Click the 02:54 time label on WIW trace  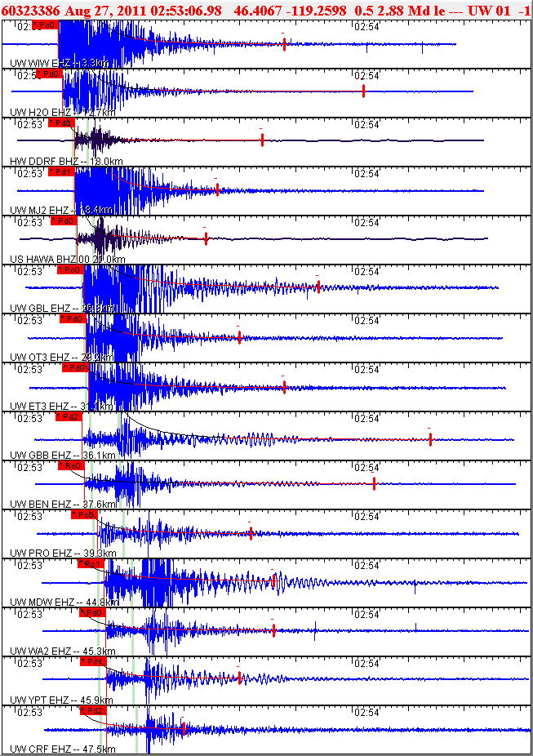(366, 27)
